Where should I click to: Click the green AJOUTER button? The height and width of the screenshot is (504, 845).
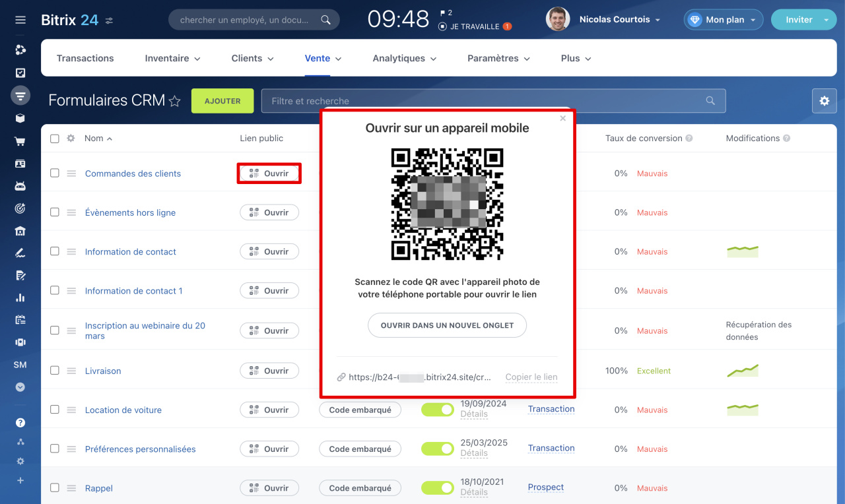tap(222, 101)
